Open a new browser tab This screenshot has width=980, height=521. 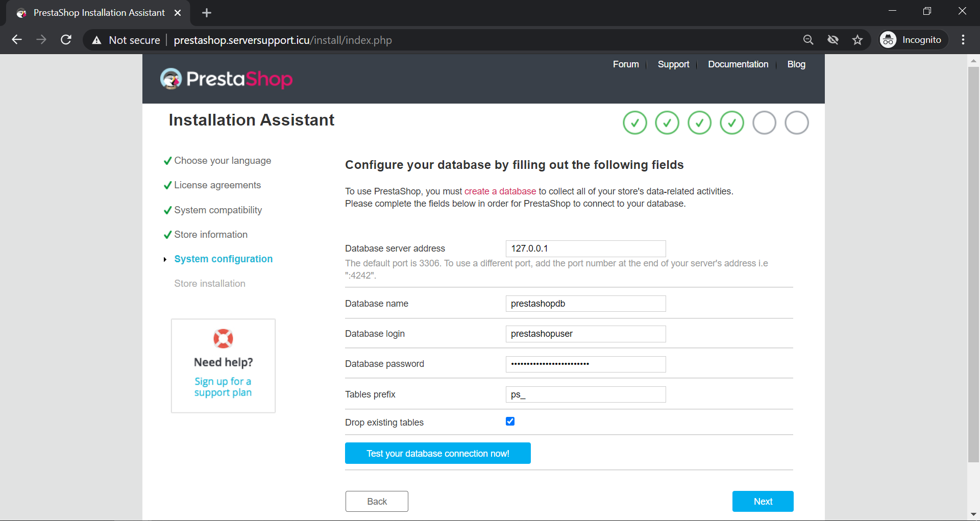(207, 13)
